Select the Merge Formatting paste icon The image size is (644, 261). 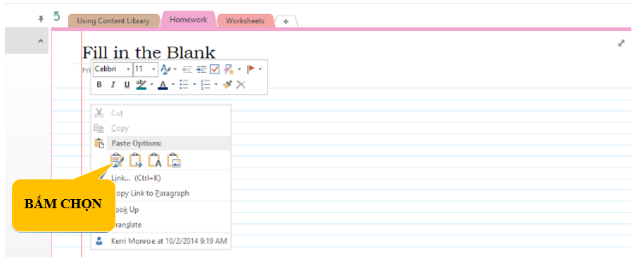[x=136, y=160]
